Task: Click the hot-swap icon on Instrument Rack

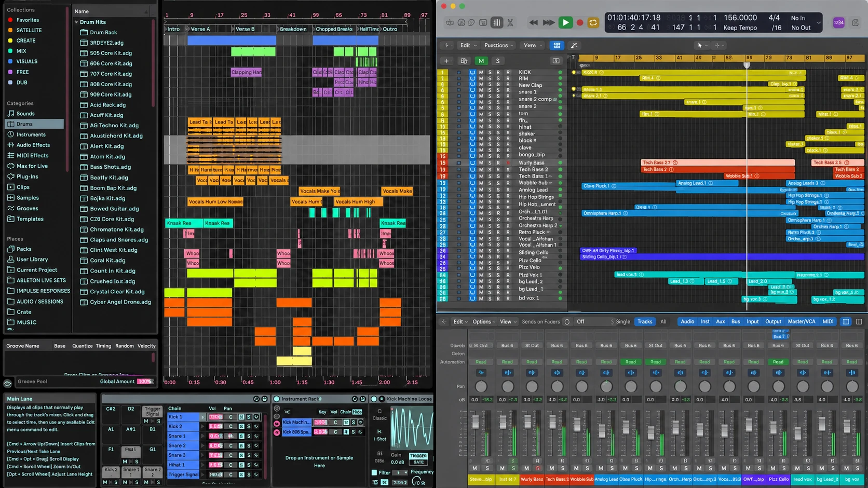Action: [355, 399]
